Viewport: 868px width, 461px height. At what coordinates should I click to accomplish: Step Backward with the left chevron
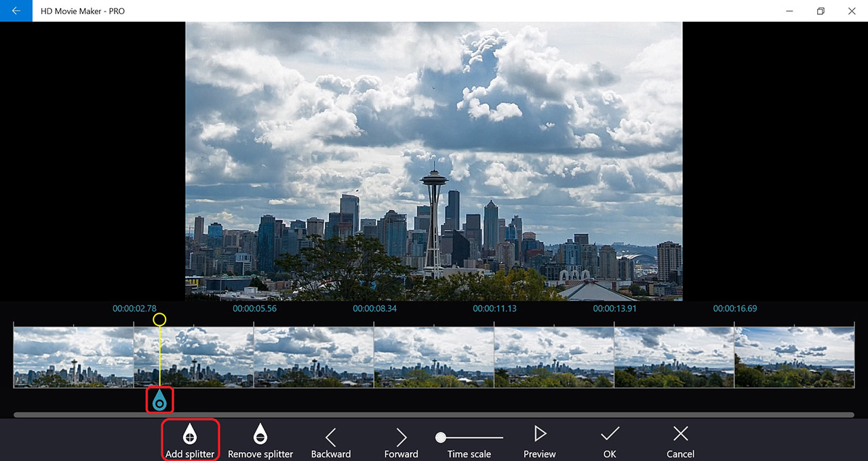click(x=331, y=437)
